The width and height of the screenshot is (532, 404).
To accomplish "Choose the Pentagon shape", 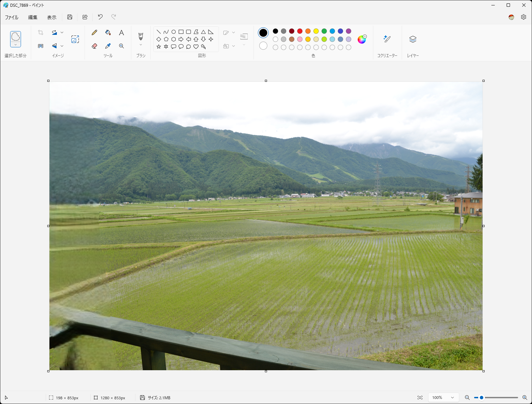I will [166, 39].
